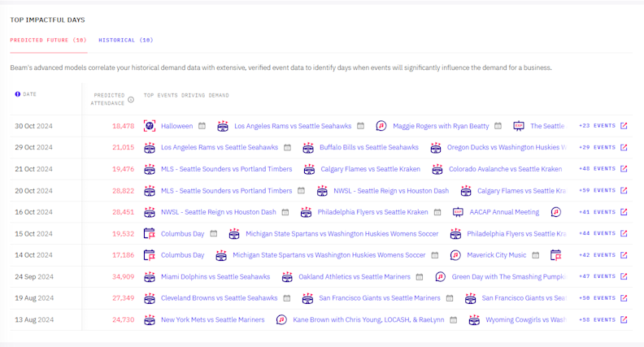The width and height of the screenshot is (644, 347).
Task: Click the 34,909 predicted attendance value
Action: [123, 277]
